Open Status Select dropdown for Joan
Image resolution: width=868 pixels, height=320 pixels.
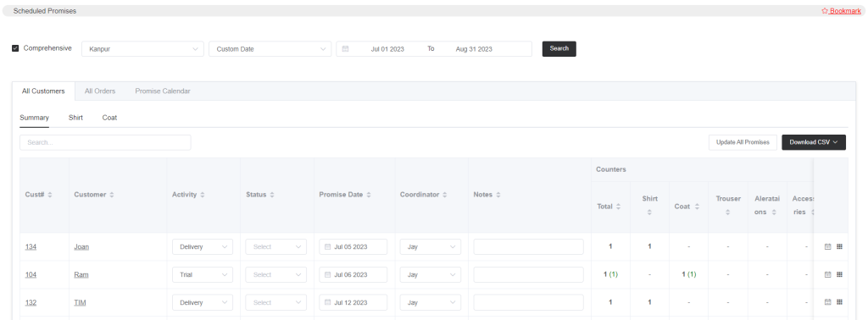[x=276, y=247]
